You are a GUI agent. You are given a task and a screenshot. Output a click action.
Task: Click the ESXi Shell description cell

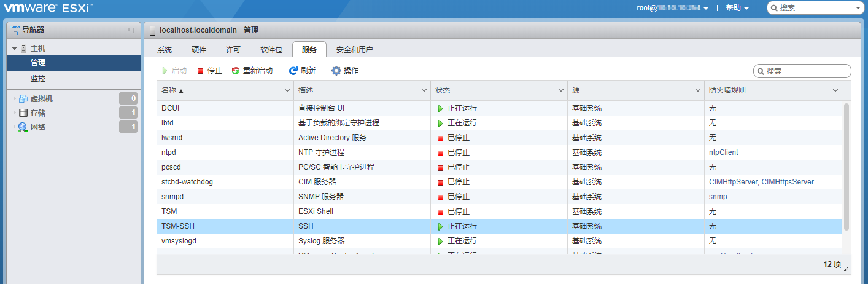click(316, 211)
